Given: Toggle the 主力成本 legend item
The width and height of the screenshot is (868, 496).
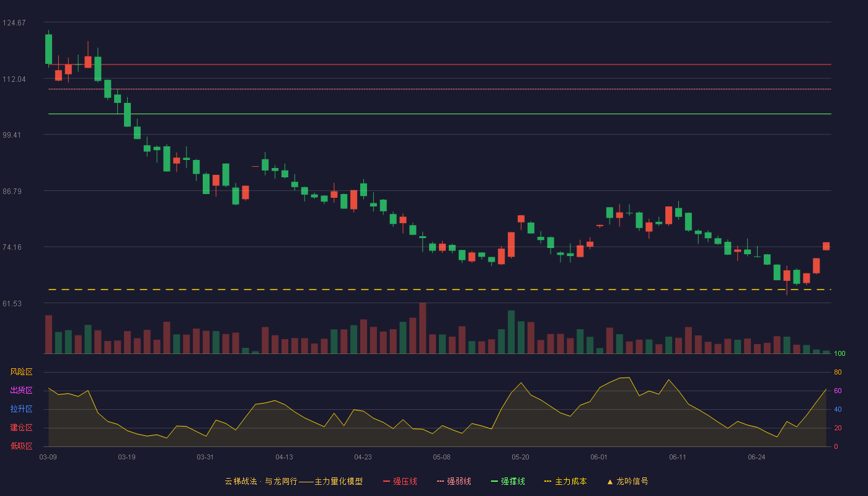Looking at the screenshot, I should click(565, 481).
